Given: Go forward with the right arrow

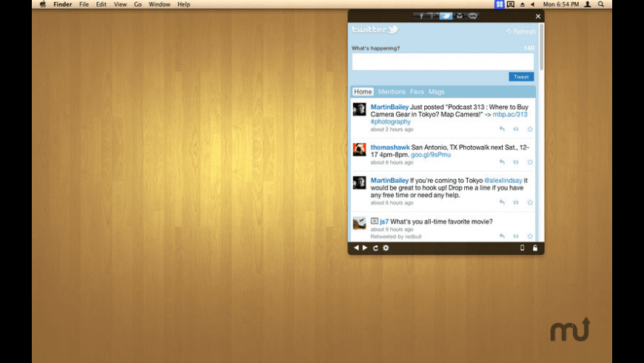Looking at the screenshot, I should point(365,248).
